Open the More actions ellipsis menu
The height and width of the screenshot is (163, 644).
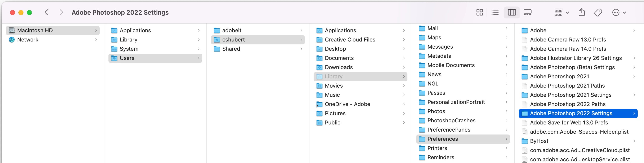point(619,13)
